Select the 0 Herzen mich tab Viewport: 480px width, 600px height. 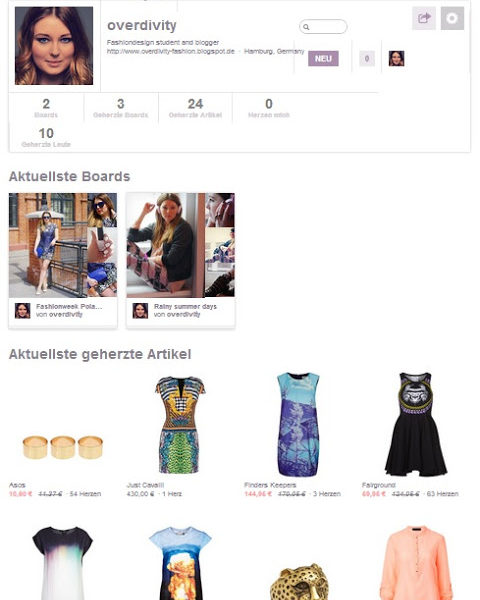coord(269,108)
